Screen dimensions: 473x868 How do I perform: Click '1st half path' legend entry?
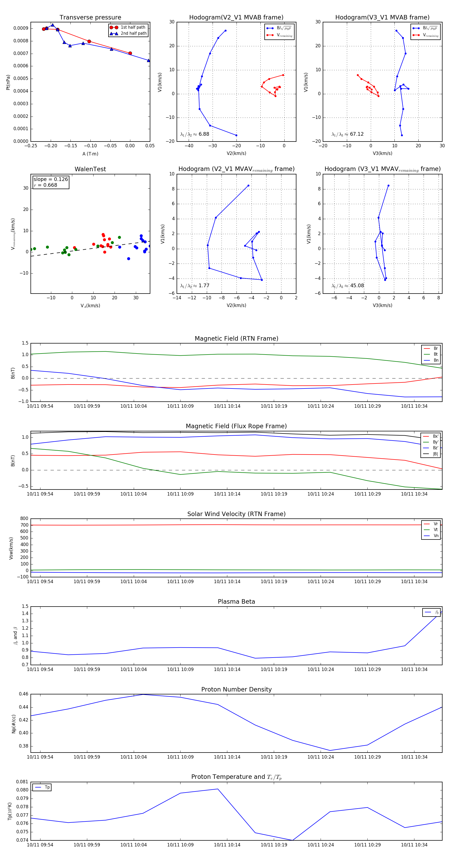tap(128, 27)
